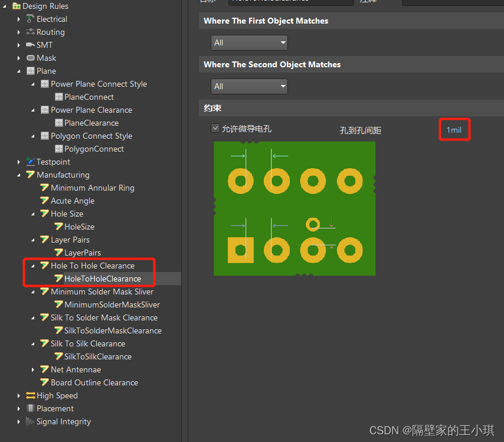
Task: Select the PolygonConnect rule
Action: (94, 149)
